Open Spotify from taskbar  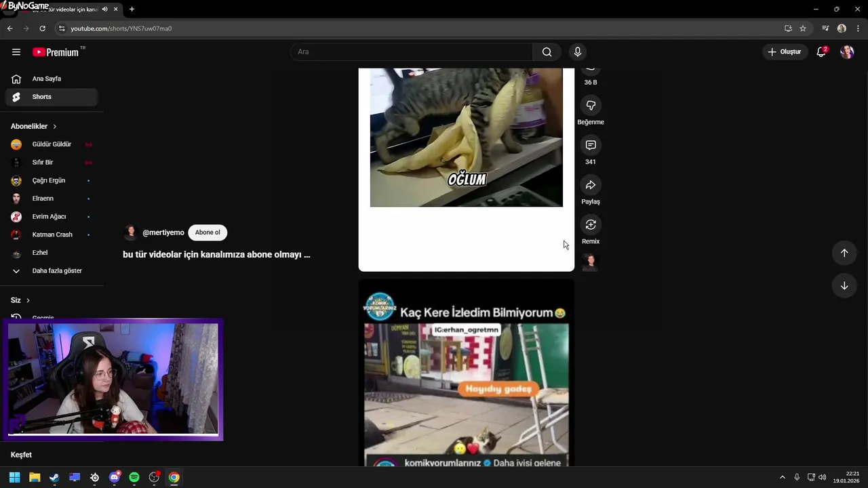[134, 477]
